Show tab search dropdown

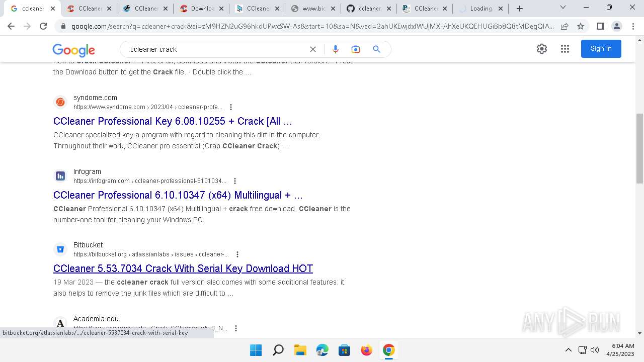click(x=563, y=8)
